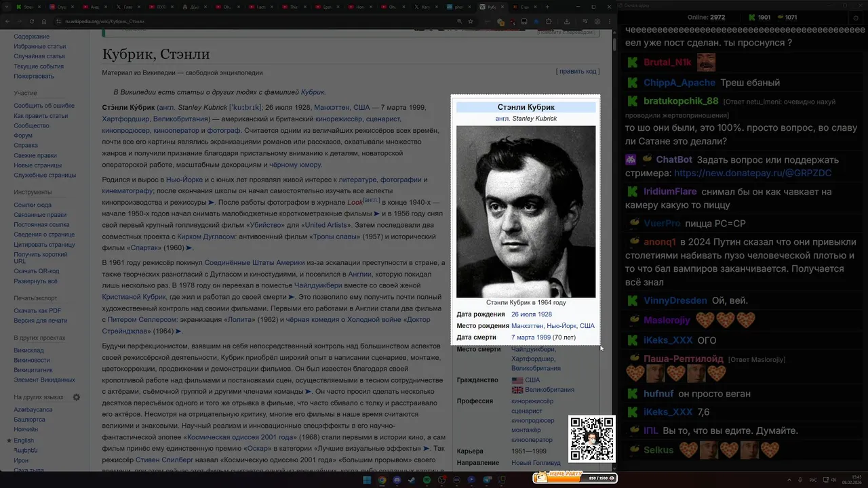Image resolution: width=868 pixels, height=488 pixels.
Task: Click Скачать как PDF link
Action: pyautogui.click(x=37, y=310)
